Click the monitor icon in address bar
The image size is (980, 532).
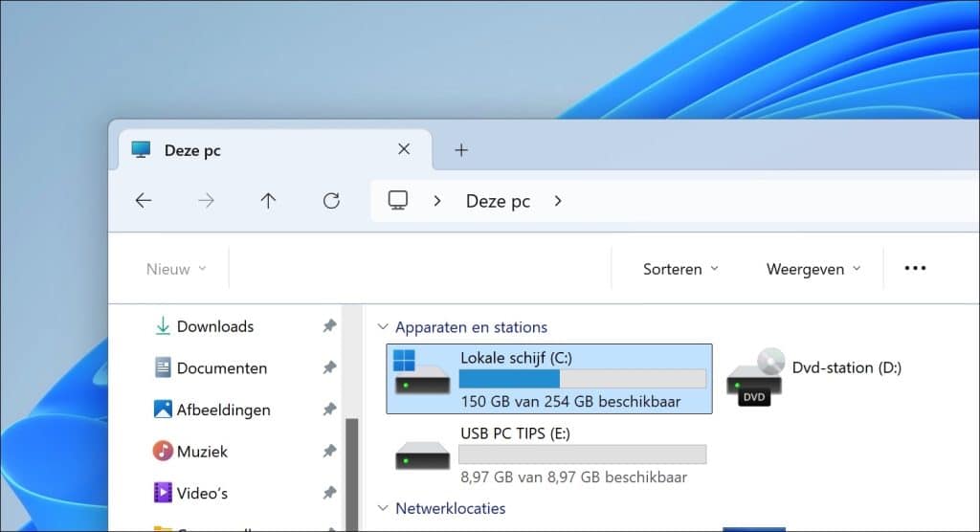tap(397, 201)
